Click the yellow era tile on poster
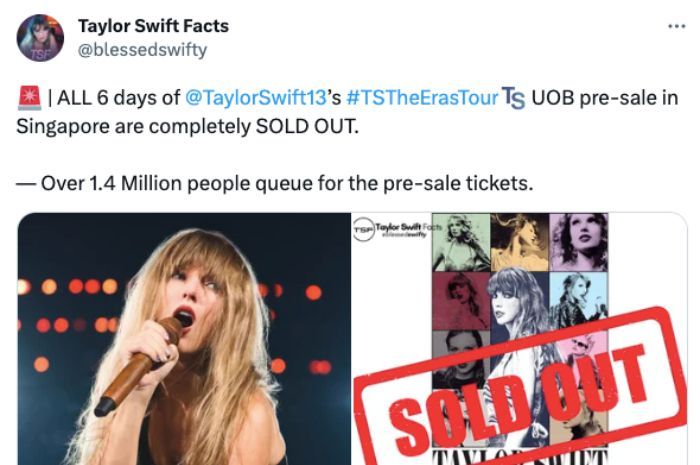 (x=520, y=242)
